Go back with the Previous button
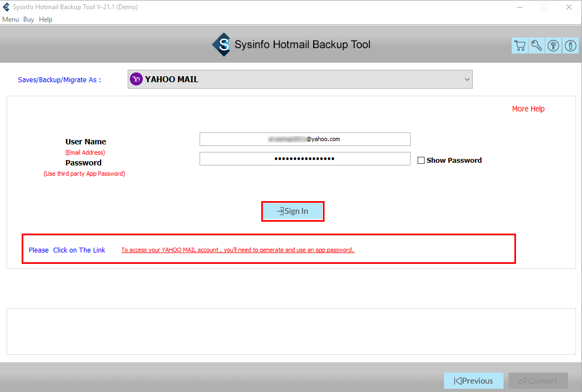582x392 pixels. (474, 381)
